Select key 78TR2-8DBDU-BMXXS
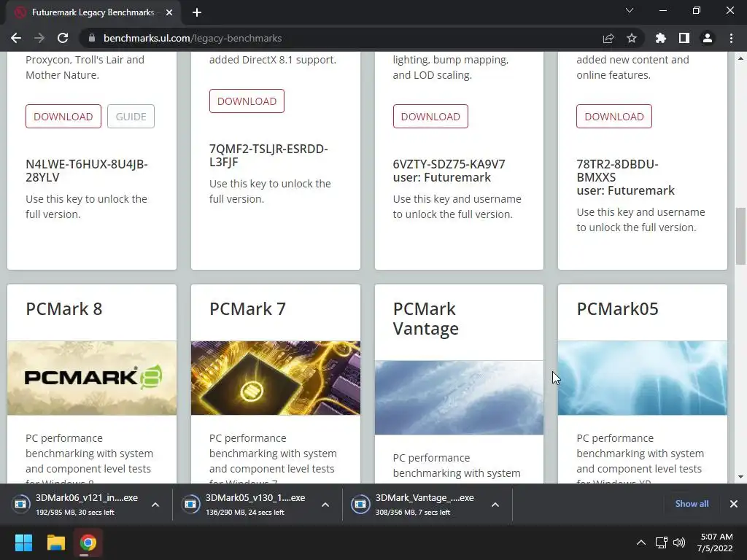The width and height of the screenshot is (747, 560). coord(617,171)
